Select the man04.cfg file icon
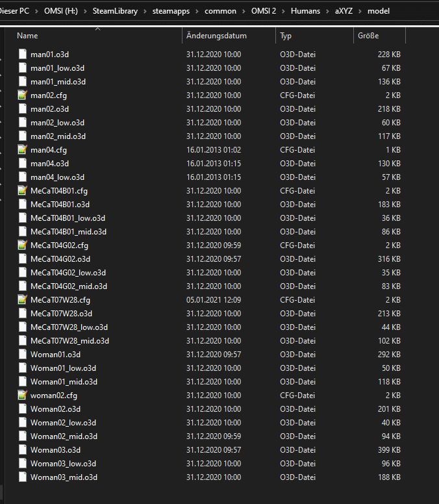Image resolution: width=439 pixels, height=504 pixels. pos(23,150)
